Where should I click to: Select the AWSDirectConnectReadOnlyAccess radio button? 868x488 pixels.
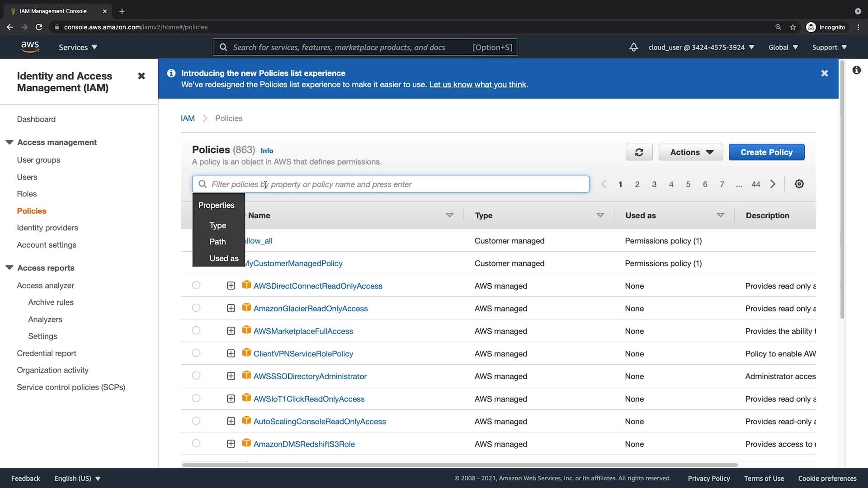click(196, 285)
